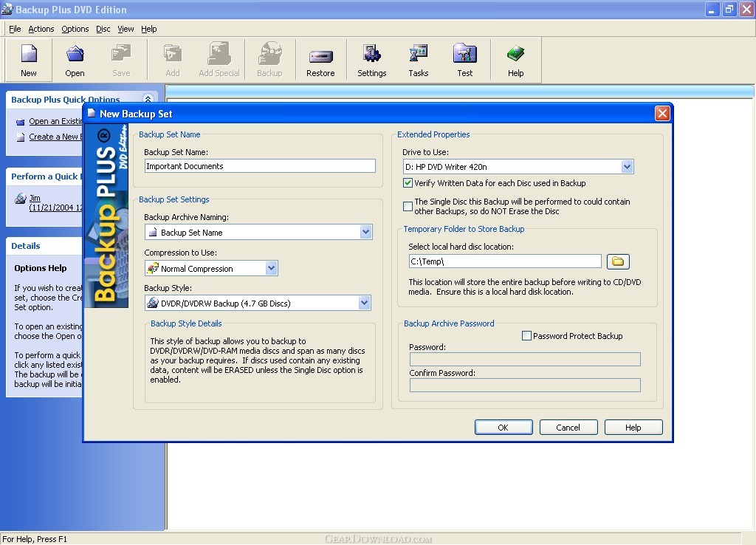Click the New toolbar icon
The width and height of the screenshot is (756, 545).
(x=29, y=61)
